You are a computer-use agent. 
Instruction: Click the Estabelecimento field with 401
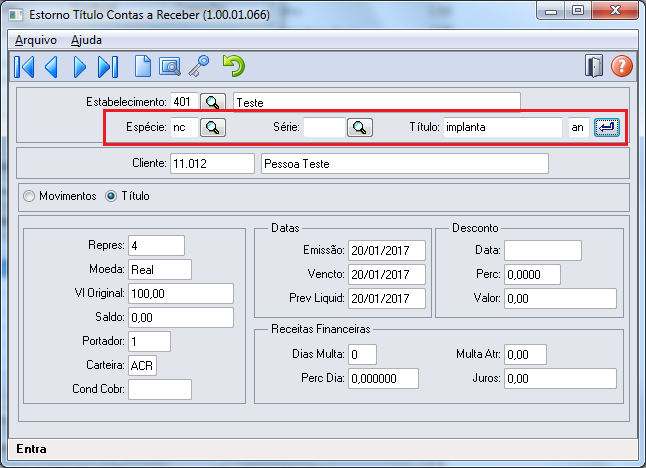[x=184, y=102]
